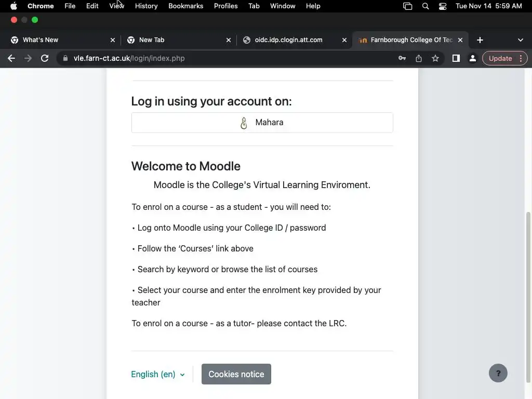
Task: Open a new tab with plus button
Action: pos(480,40)
